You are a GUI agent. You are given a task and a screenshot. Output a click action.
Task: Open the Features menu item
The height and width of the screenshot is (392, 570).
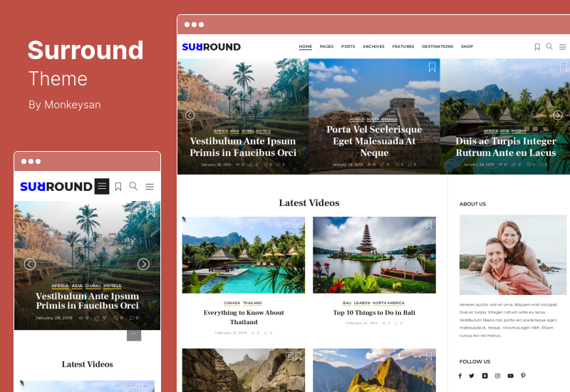point(403,46)
